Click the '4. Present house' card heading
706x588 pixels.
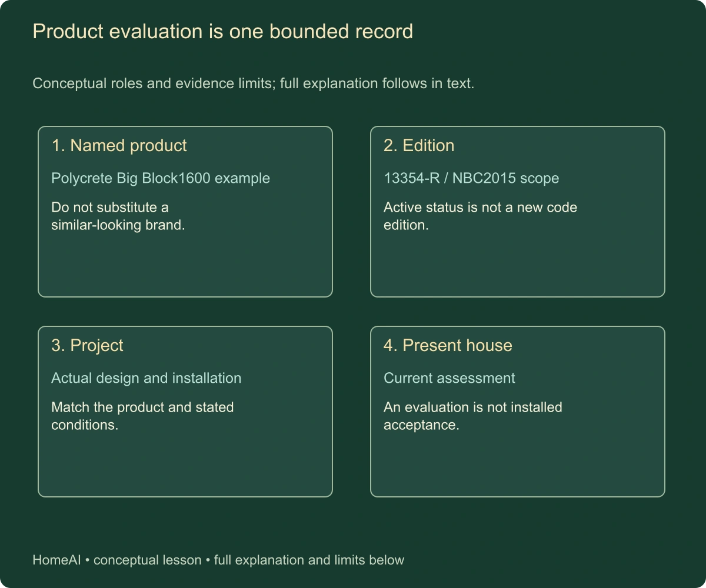pyautogui.click(x=448, y=346)
